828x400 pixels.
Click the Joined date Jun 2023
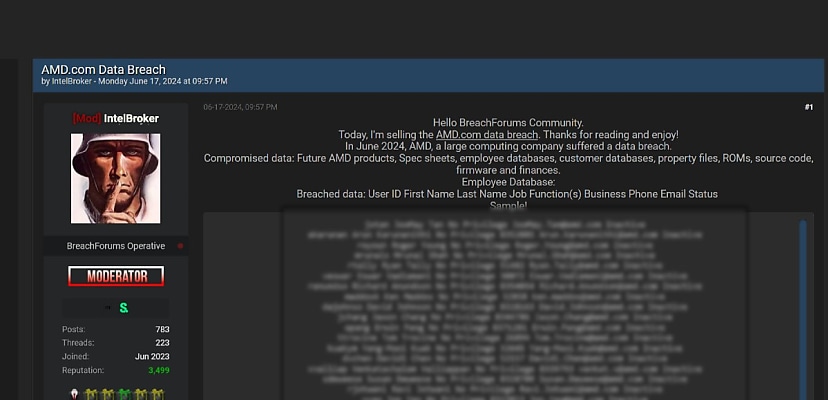tap(152, 357)
